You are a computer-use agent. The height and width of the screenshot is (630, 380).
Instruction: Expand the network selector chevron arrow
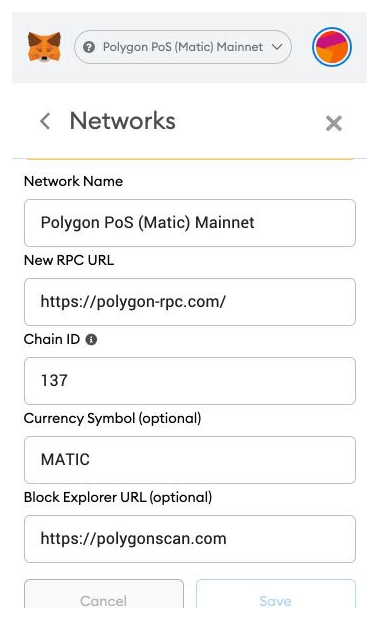click(x=277, y=47)
